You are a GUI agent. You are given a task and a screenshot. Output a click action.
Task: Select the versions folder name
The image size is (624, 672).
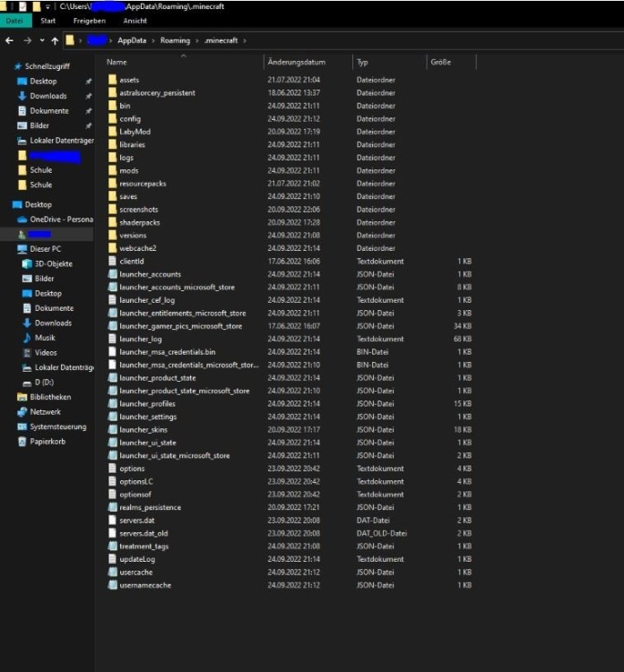click(x=133, y=236)
